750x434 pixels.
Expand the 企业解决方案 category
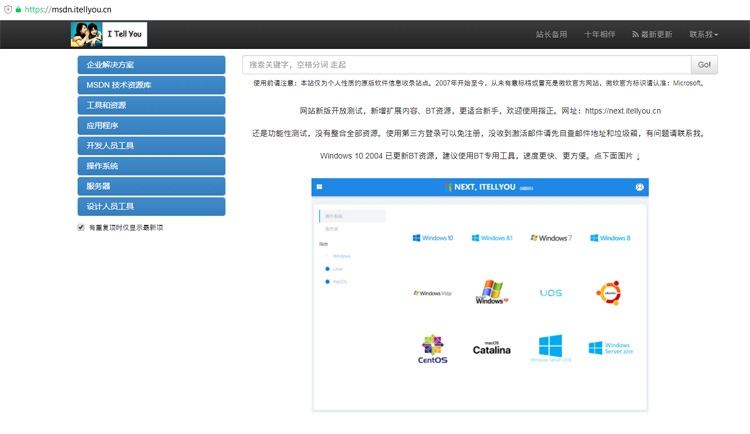click(x=151, y=65)
